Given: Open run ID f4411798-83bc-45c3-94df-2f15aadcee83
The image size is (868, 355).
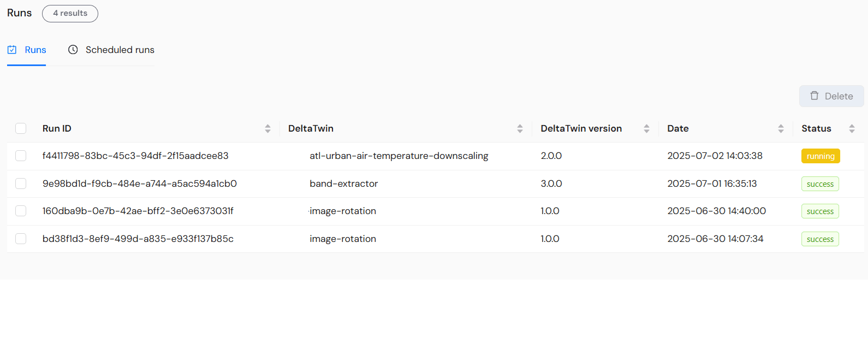Looking at the screenshot, I should [135, 156].
